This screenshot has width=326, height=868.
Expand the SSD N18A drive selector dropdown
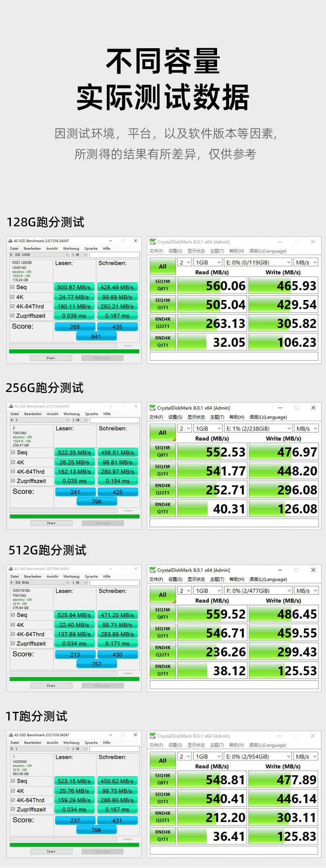(40, 582)
